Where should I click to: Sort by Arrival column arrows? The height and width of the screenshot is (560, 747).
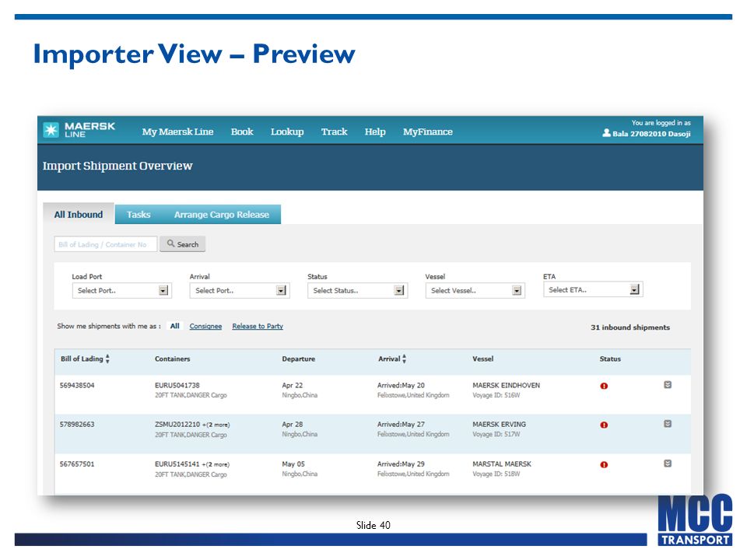pyautogui.click(x=405, y=359)
